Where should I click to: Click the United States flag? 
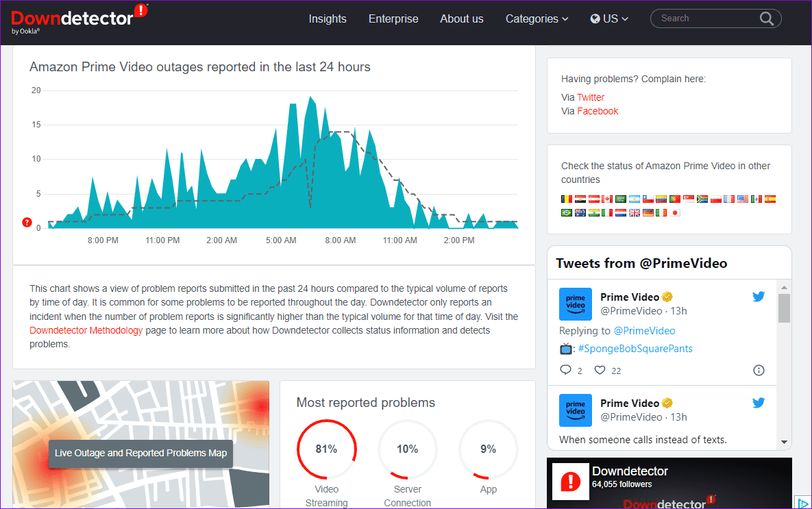(x=743, y=199)
